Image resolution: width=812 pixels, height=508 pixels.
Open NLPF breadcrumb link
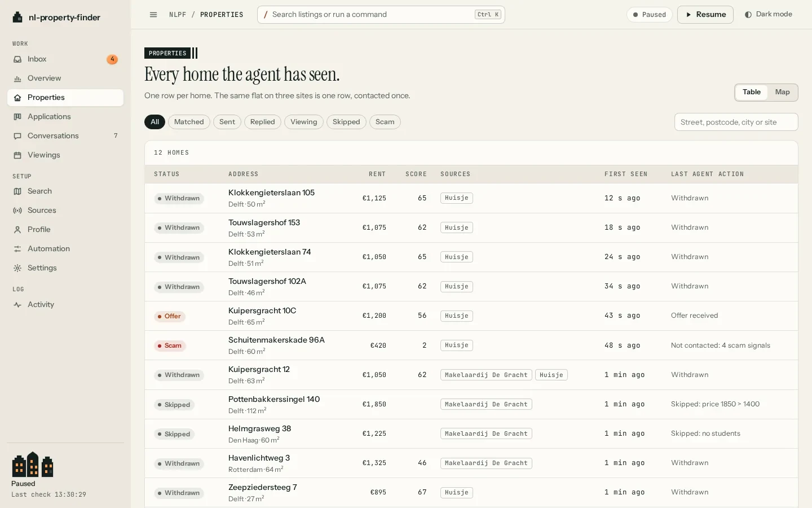[x=178, y=15]
